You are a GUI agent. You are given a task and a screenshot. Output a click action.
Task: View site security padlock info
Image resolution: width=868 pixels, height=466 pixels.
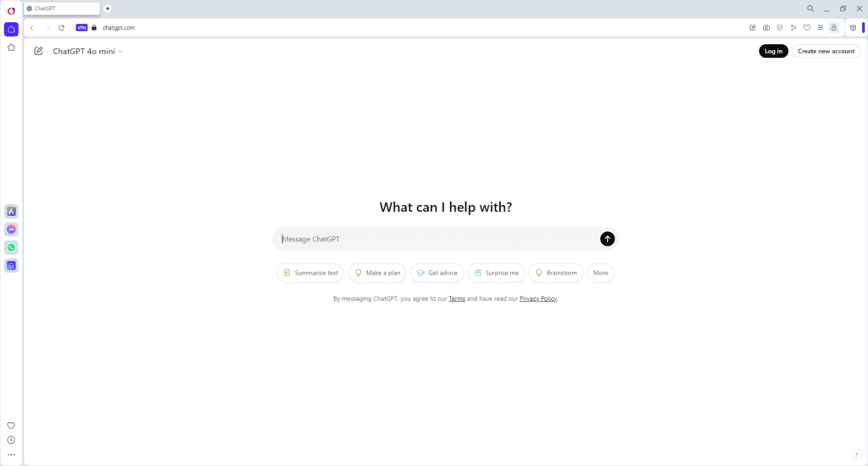pos(94,28)
